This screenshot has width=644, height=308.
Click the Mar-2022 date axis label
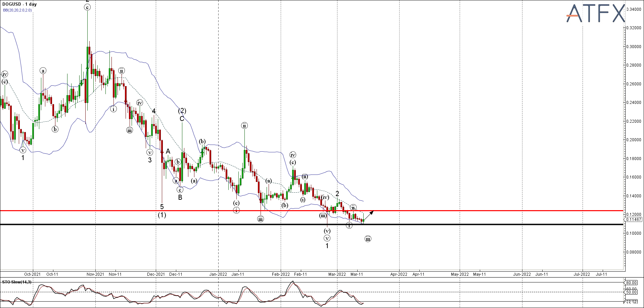click(x=337, y=275)
